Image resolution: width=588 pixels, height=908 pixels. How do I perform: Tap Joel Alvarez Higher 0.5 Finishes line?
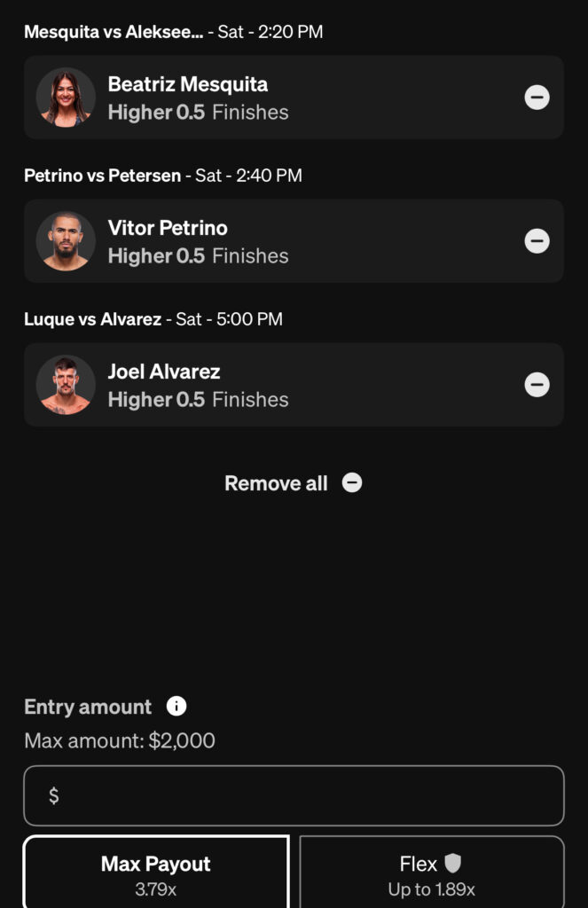pos(198,400)
